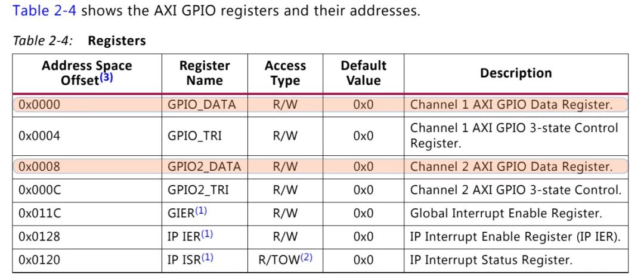Click footnote (1) link next to IP ISR
Screen dimensions: 644x280
click(207, 257)
